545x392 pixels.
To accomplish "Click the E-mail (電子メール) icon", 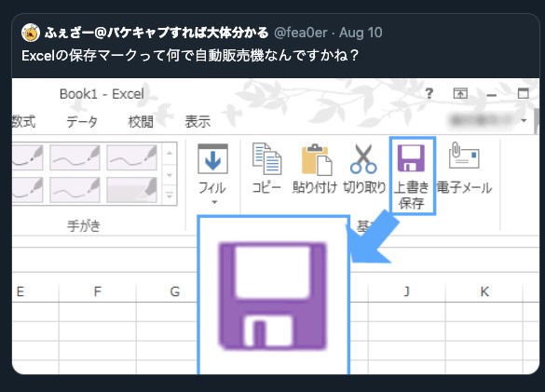I will point(464,155).
